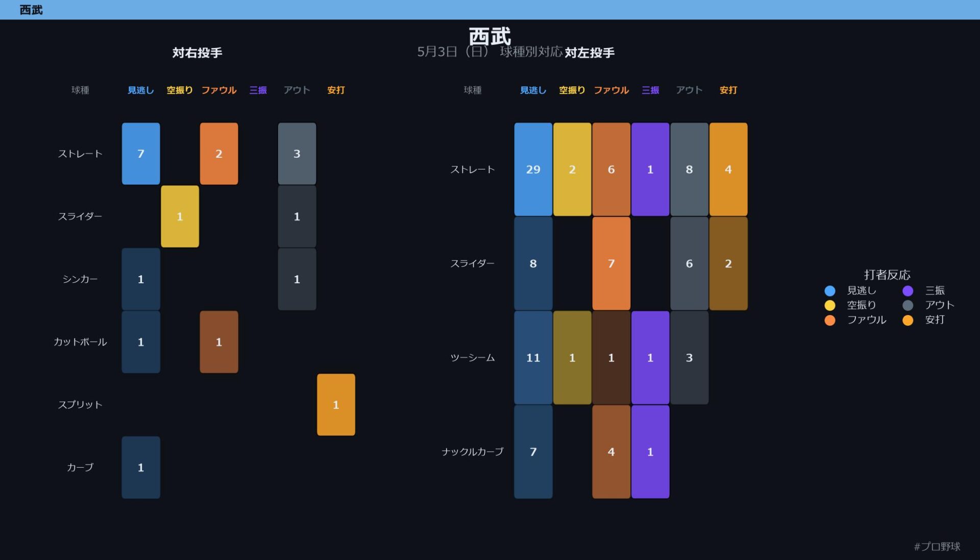The width and height of the screenshot is (980, 560).
Task: Click the yellow 空振り legend dot
Action: coord(829,305)
